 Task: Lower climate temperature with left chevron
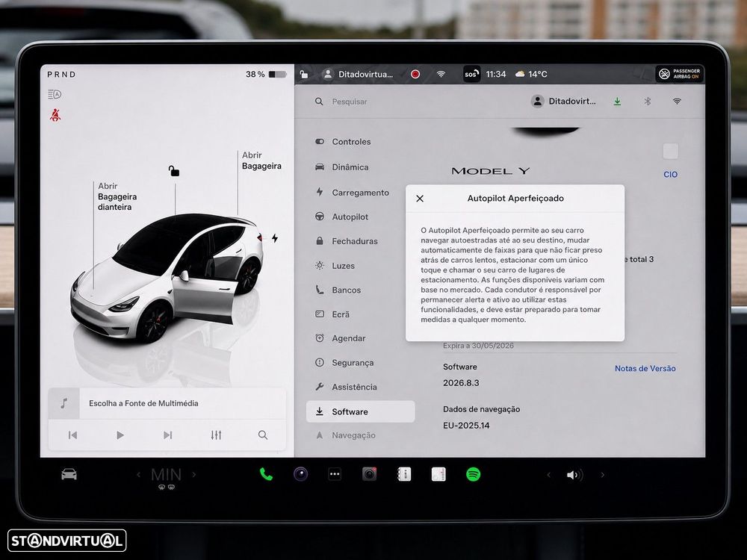pyautogui.click(x=139, y=474)
